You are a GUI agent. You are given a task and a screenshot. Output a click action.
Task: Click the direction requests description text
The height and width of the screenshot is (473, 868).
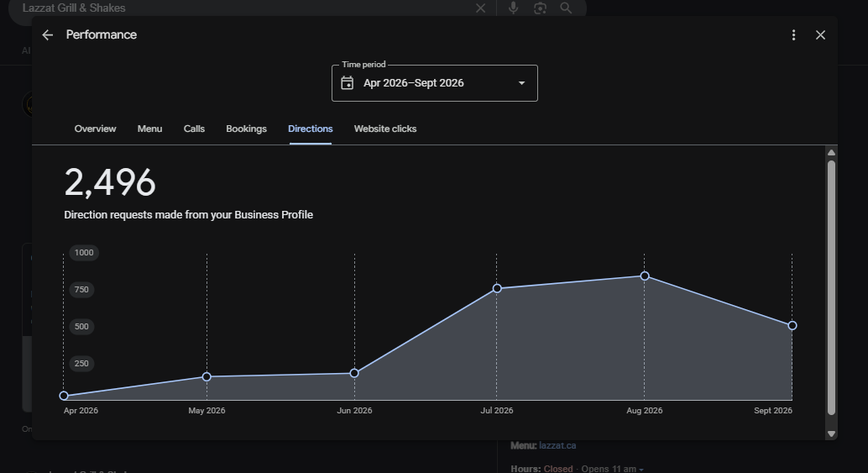coord(188,215)
